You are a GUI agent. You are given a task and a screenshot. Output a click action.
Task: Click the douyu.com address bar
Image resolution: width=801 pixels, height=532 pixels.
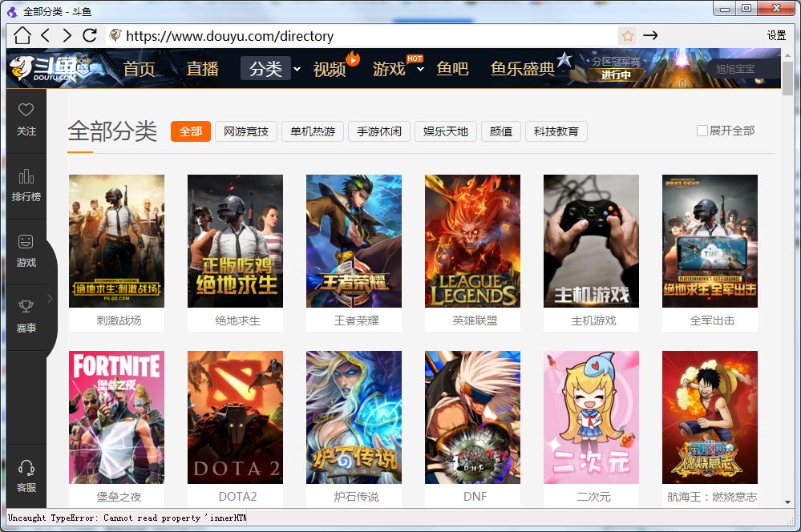(x=362, y=36)
